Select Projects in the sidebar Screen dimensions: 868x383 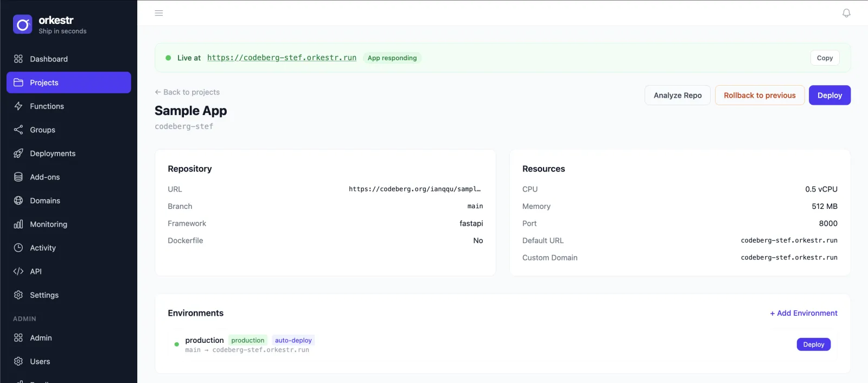click(x=69, y=82)
